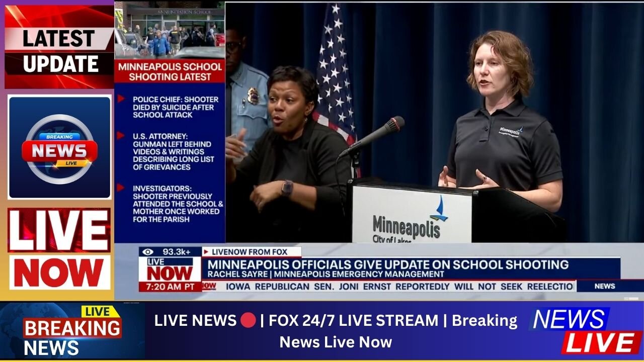Click the Investigators bullet about the school
The image size is (644, 362).
[178, 204]
